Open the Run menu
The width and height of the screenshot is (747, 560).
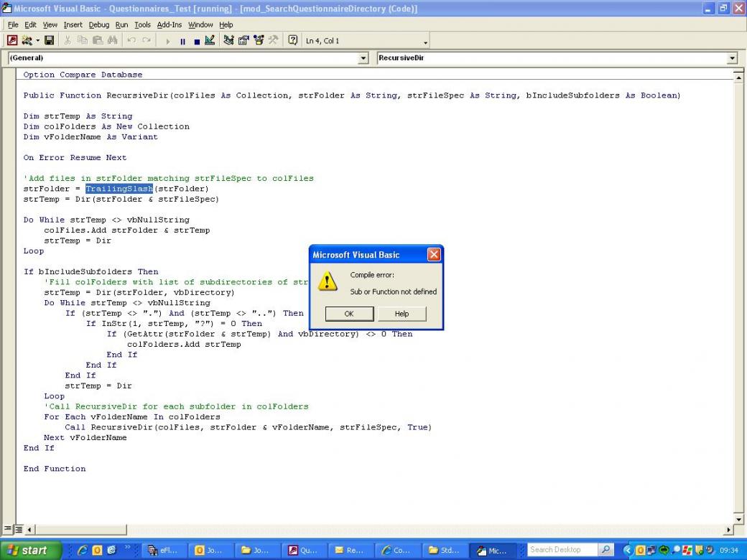point(121,24)
